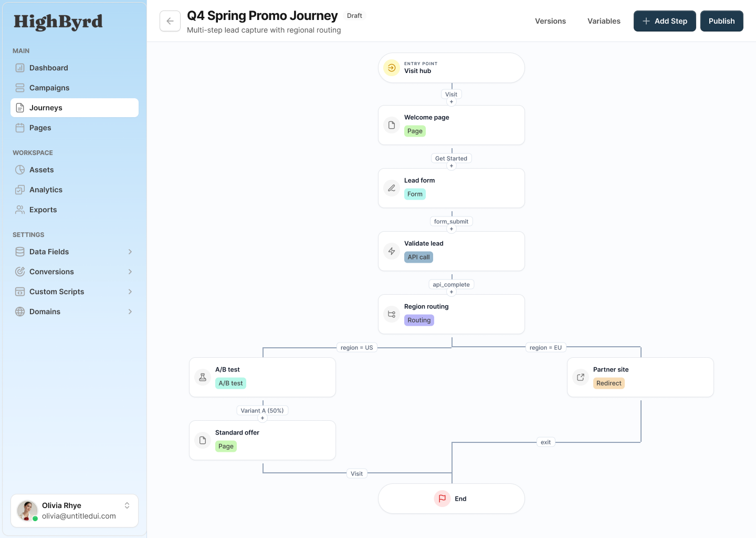Click the API call type tag

[x=418, y=257]
